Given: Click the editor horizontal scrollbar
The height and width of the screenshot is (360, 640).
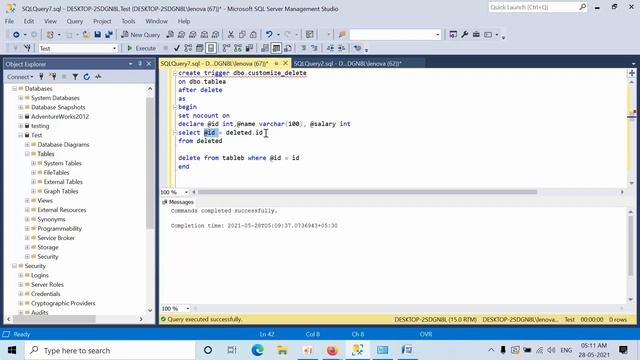Looking at the screenshot, I should (367, 192).
